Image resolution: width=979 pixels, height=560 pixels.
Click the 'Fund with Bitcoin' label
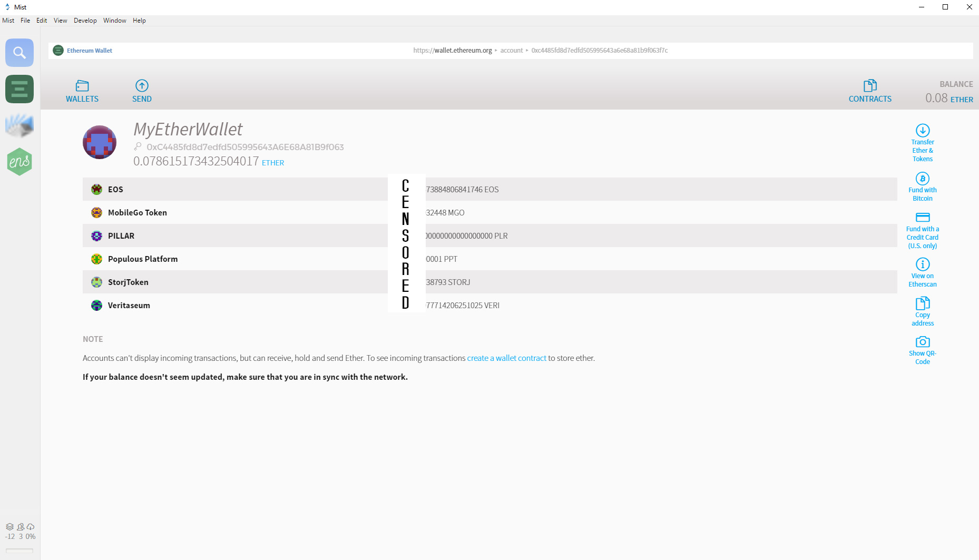pos(923,194)
